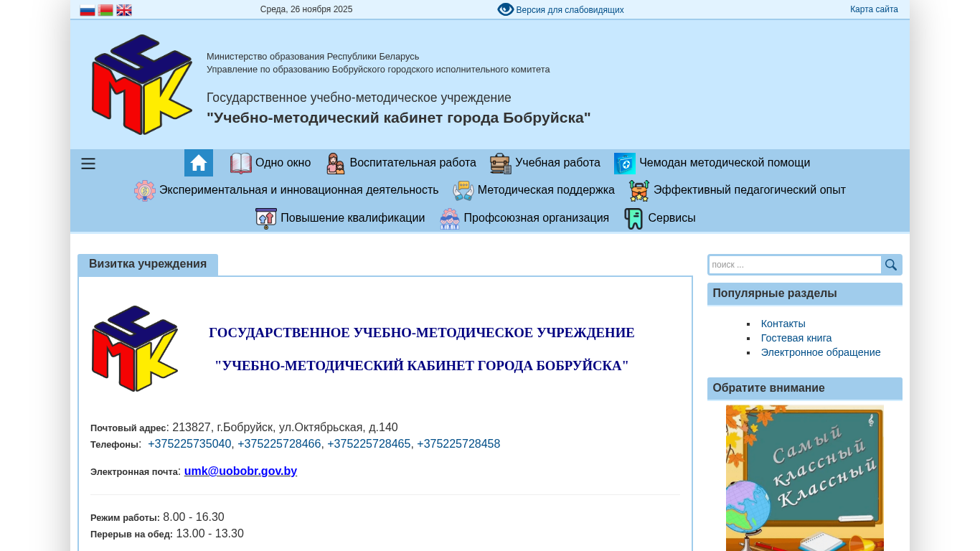Open the 'Сервисы' menu item
This screenshot has height=551, width=980.
coord(672,217)
